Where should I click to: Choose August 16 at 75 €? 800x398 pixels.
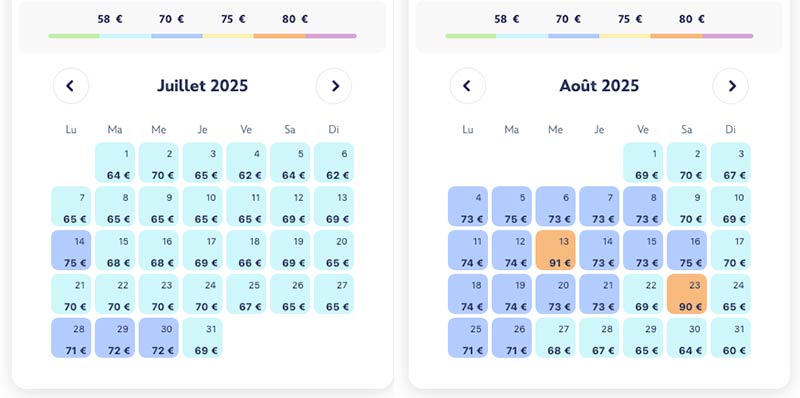(687, 250)
